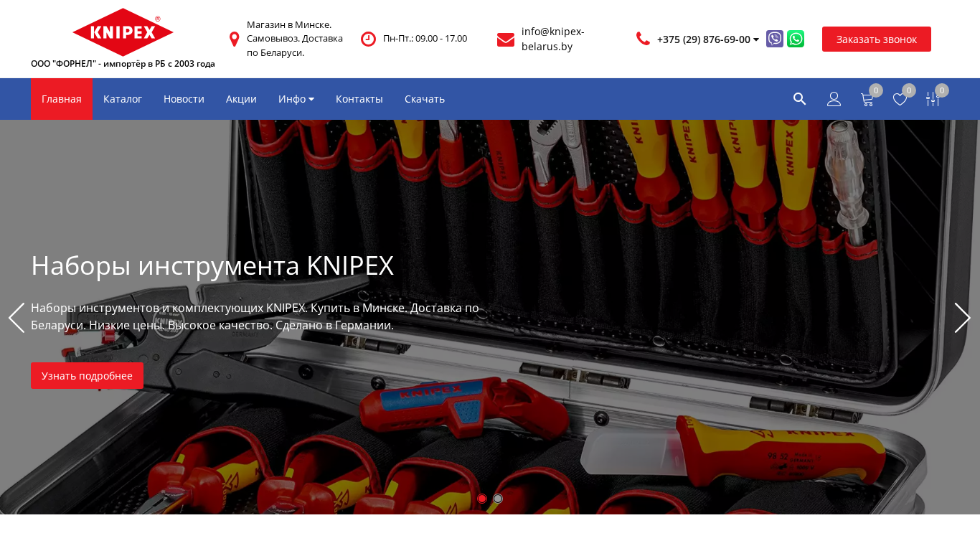Select the second carousel slide dot

pyautogui.click(x=498, y=499)
